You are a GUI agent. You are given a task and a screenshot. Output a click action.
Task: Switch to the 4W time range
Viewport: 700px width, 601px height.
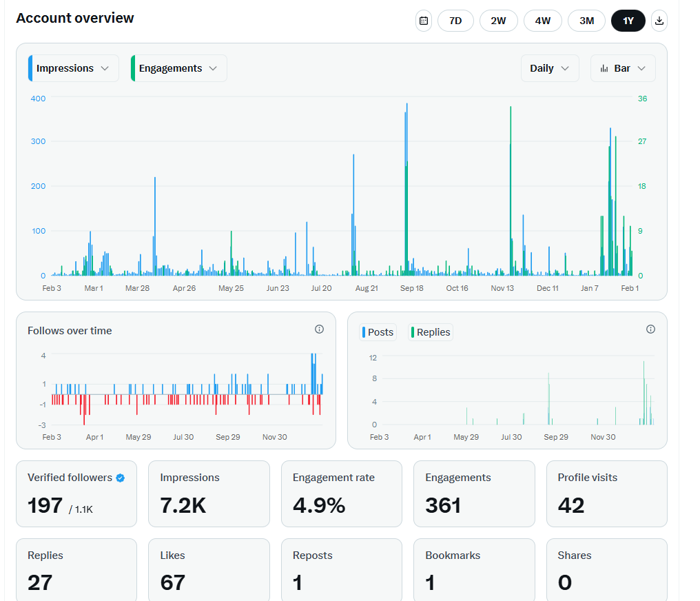click(542, 21)
